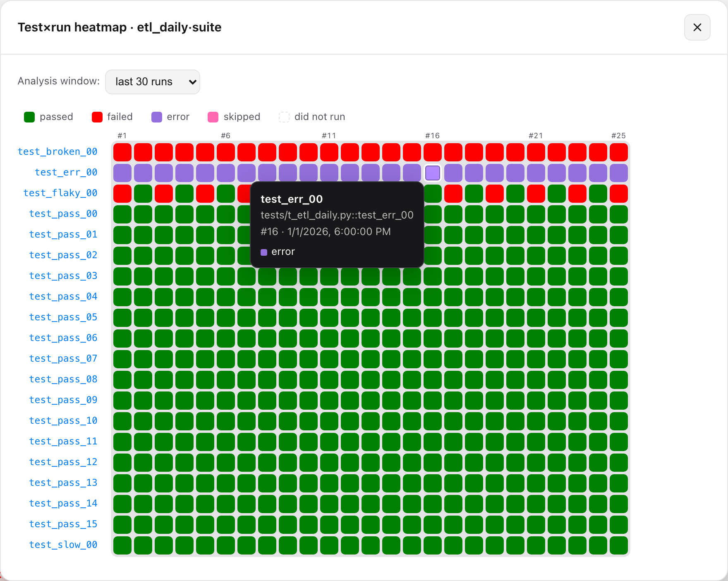Open the test_flaky_00 test link
The height and width of the screenshot is (581, 728).
tap(60, 193)
